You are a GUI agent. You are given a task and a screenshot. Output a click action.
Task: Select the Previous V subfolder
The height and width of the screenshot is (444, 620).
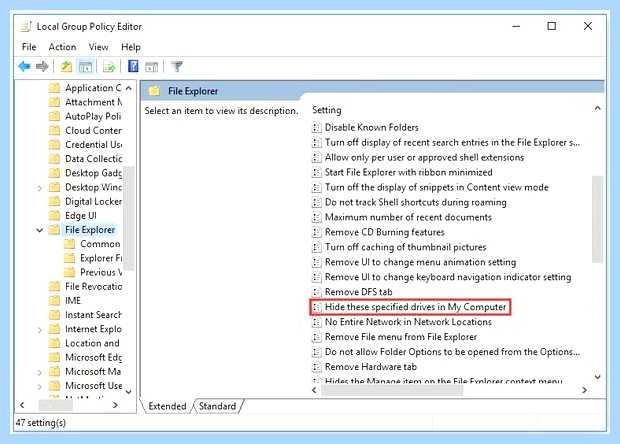[x=101, y=272]
